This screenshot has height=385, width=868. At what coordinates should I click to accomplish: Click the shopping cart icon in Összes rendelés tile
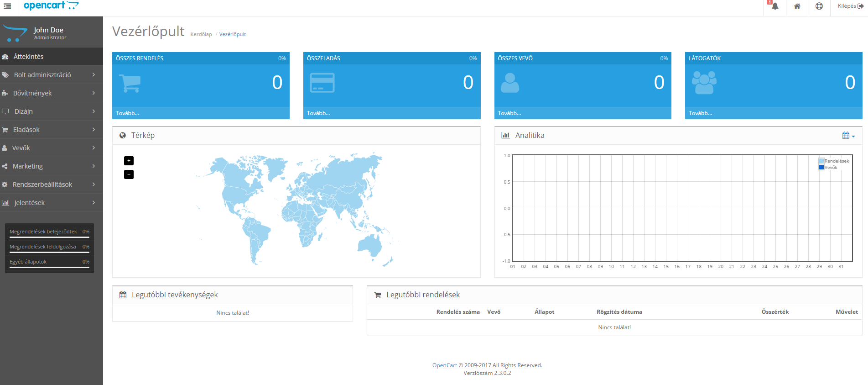[130, 83]
